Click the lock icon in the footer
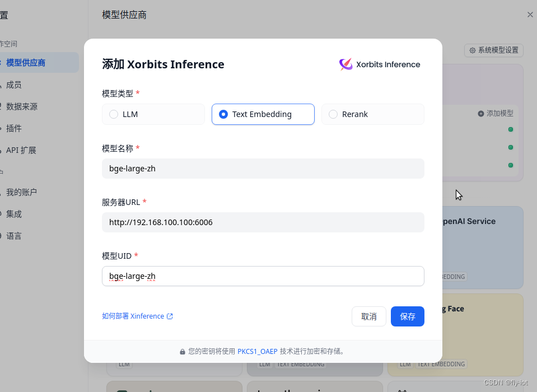 (183, 352)
